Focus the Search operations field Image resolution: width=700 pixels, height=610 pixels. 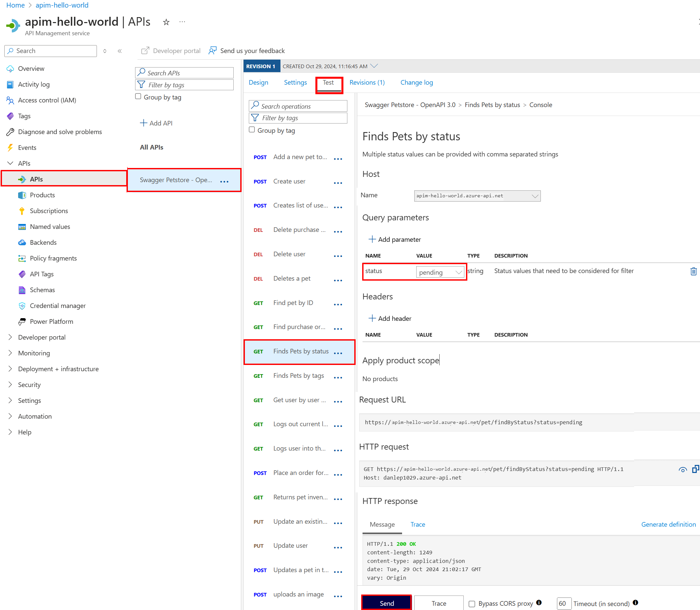(298, 106)
